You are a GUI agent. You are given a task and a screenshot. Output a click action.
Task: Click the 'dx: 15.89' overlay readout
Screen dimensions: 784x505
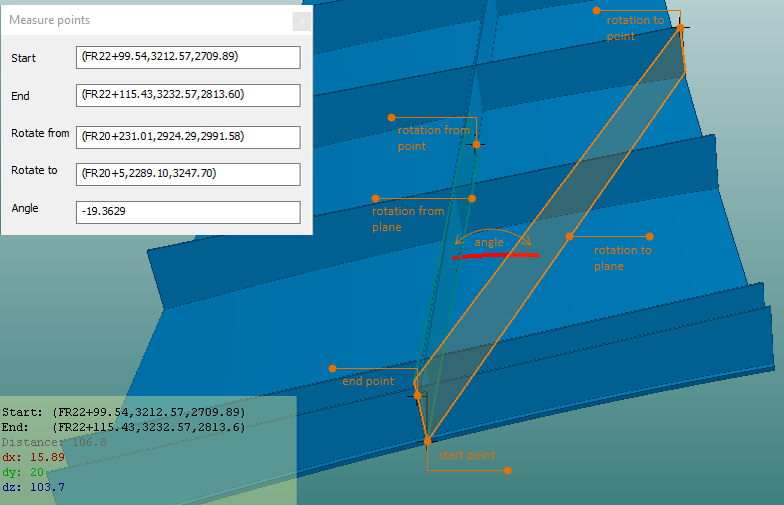tap(33, 457)
